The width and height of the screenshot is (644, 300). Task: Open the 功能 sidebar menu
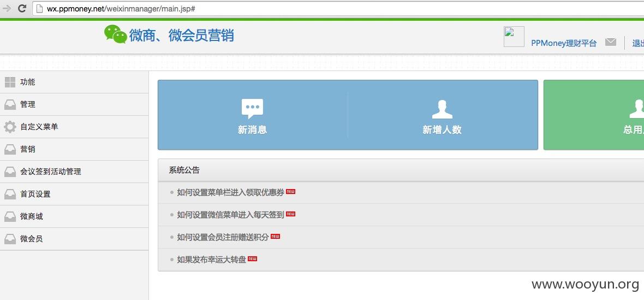pyautogui.click(x=74, y=82)
